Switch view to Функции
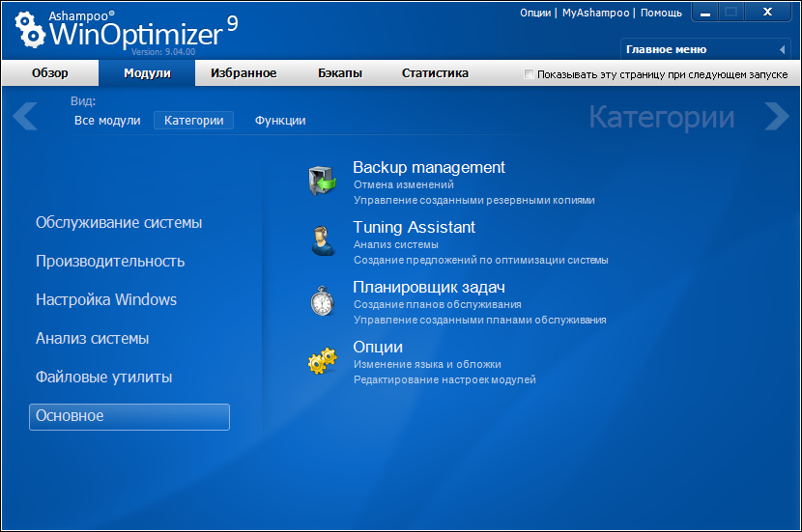The height and width of the screenshot is (532, 802). (280, 121)
